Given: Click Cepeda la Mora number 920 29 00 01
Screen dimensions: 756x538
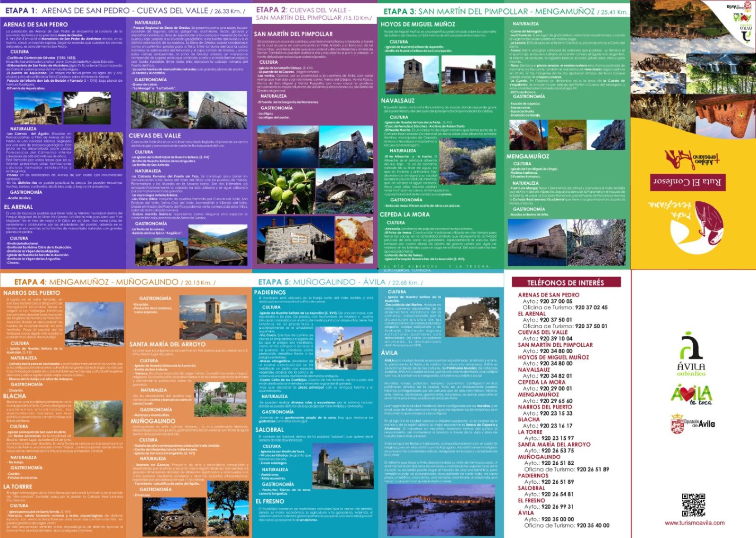Looking at the screenshot, I should coord(556,388).
